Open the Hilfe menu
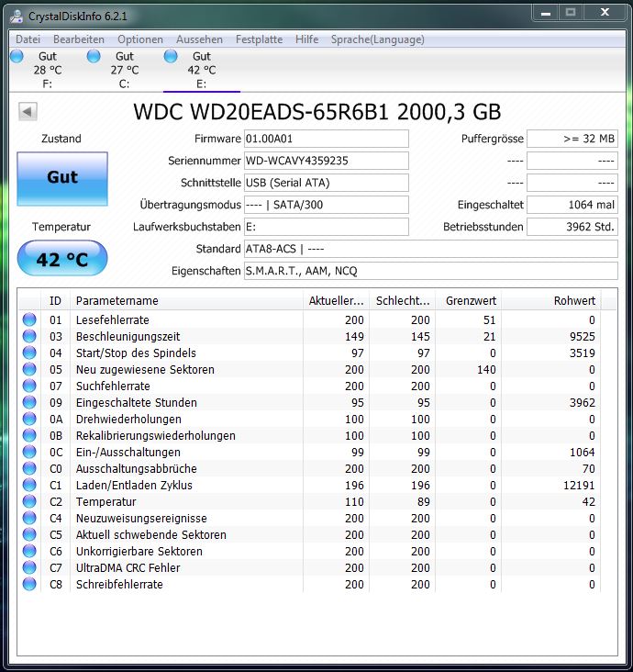 (x=307, y=39)
